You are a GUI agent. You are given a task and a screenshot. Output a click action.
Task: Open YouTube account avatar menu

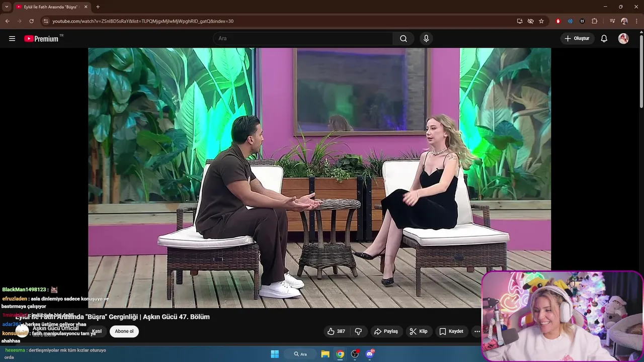tap(623, 39)
